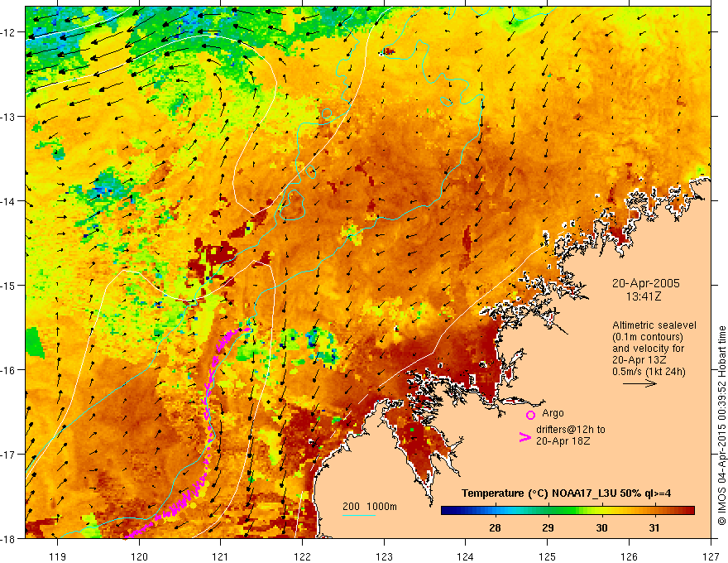Click longitude axis label 125
The image size is (728, 563).
pos(548,556)
